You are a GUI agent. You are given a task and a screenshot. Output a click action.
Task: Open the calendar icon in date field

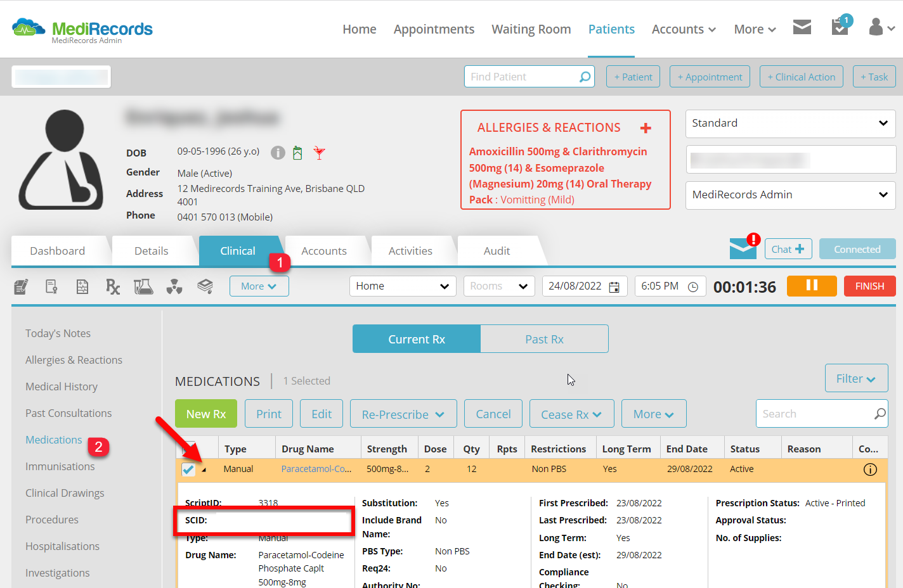(x=614, y=287)
